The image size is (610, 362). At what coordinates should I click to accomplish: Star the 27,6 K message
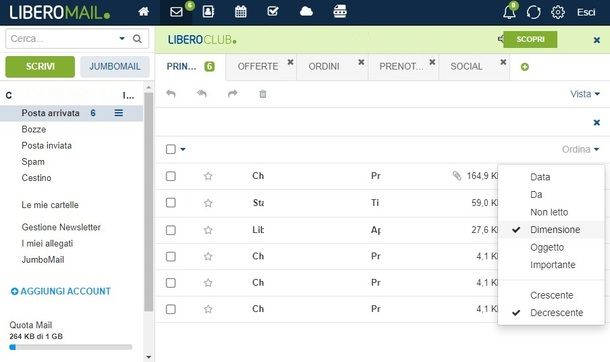pos(208,230)
